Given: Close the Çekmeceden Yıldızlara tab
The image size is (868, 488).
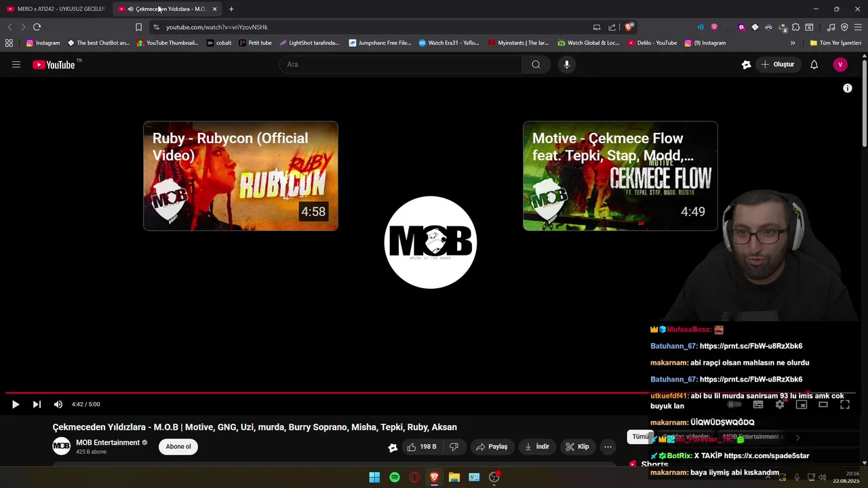Looking at the screenshot, I should [x=214, y=9].
